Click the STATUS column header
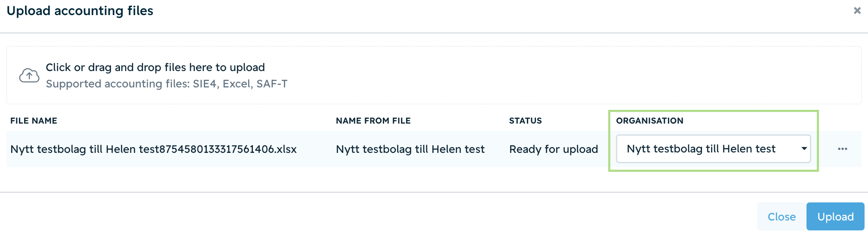The width and height of the screenshot is (868, 236). coord(525,121)
